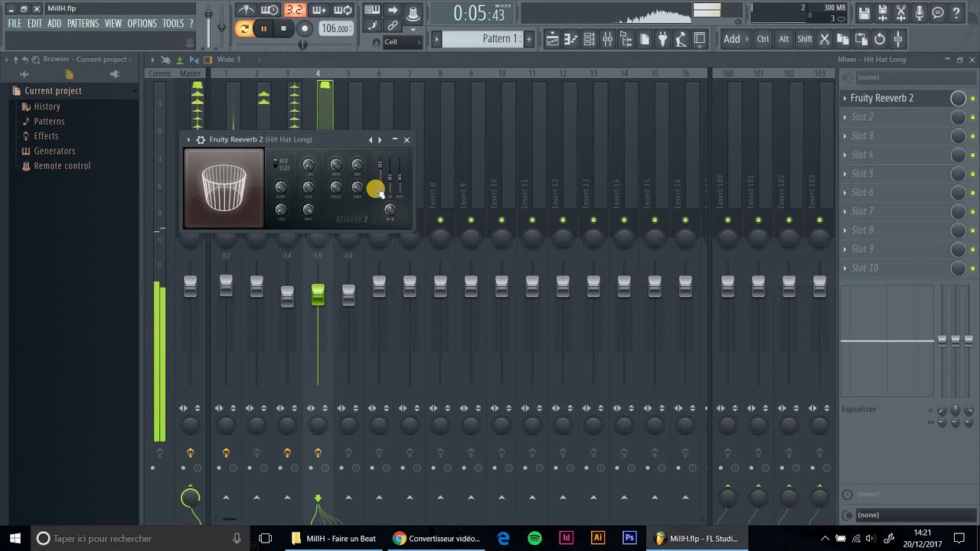Click the microphone recording icon
This screenshot has width=980, height=551.
pos(920,14)
